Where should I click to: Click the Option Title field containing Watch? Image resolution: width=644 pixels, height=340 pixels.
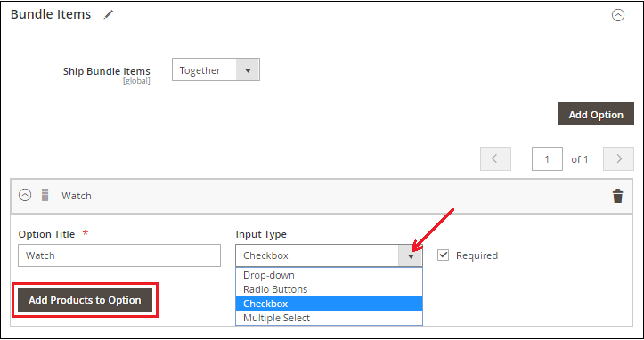click(119, 255)
